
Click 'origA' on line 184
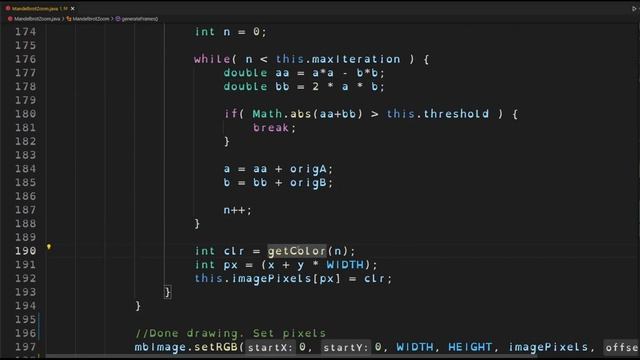[x=308, y=169]
